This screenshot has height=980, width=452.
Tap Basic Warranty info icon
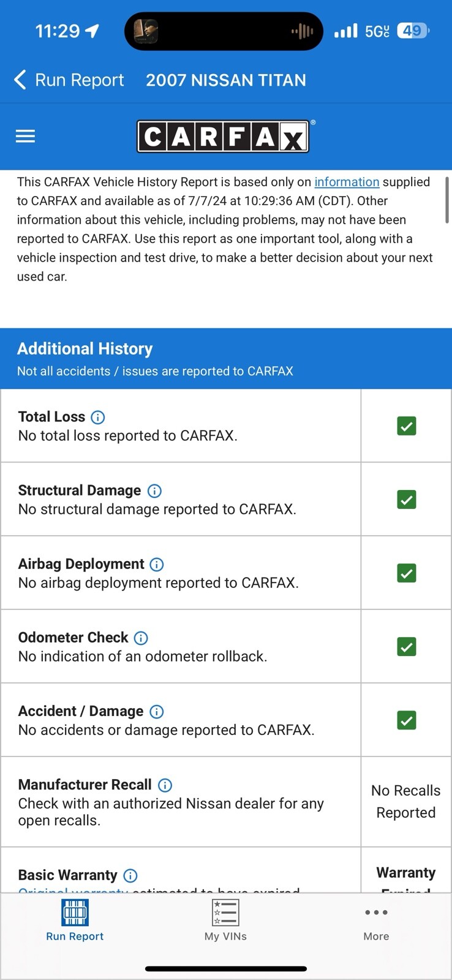pos(130,875)
